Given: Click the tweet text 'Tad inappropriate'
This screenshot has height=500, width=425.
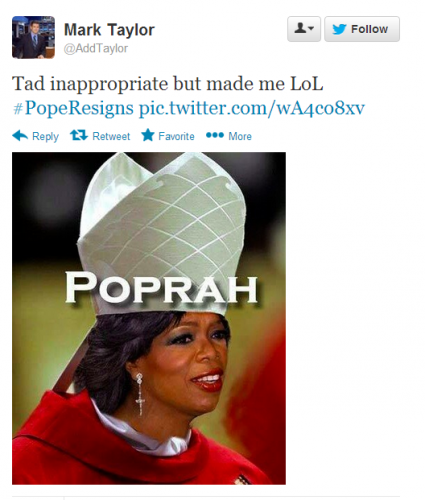Looking at the screenshot, I should [x=91, y=83].
